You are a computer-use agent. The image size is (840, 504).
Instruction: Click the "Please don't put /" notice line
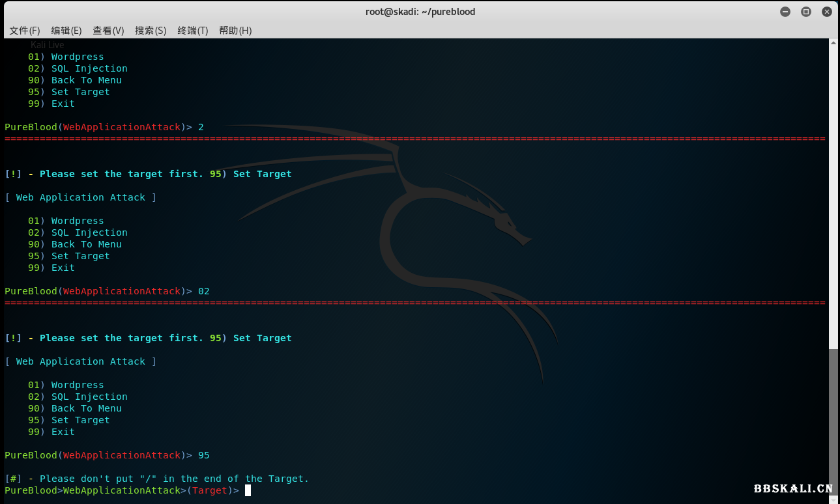pos(156,479)
